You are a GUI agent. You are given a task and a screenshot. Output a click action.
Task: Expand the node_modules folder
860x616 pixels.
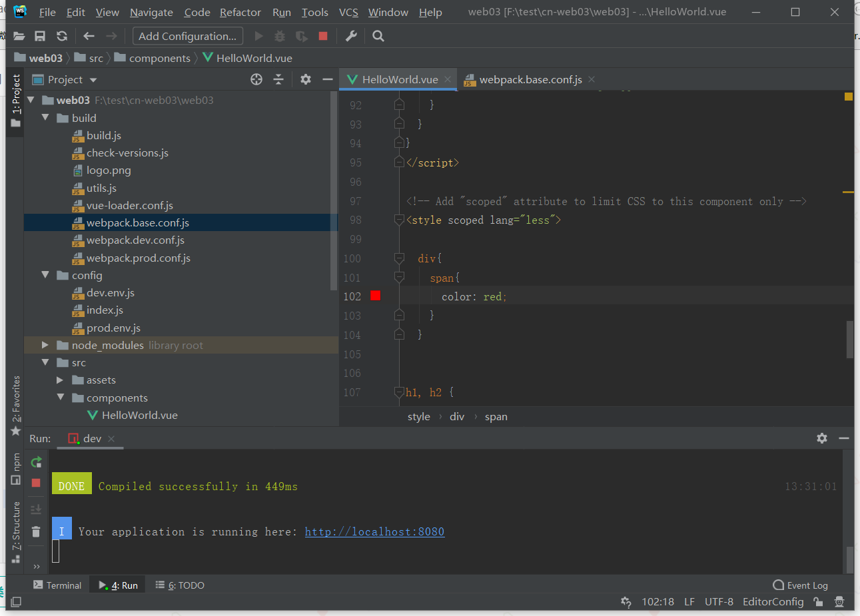coord(45,345)
